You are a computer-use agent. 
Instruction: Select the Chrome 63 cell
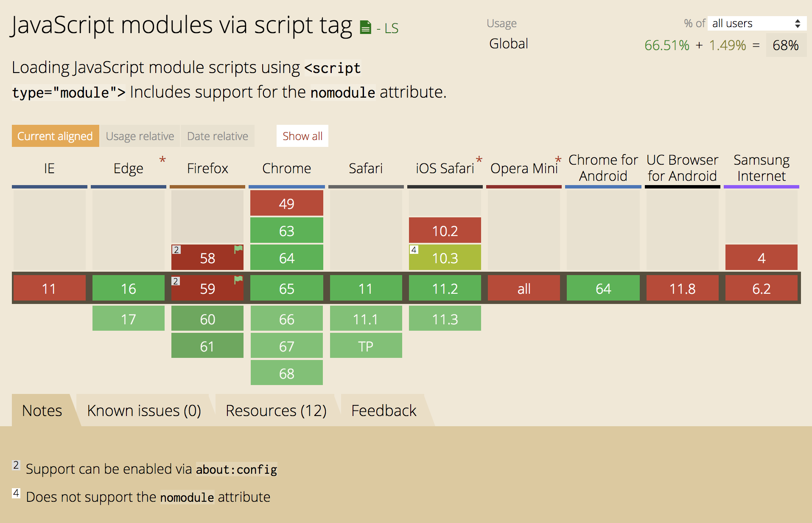[x=287, y=230]
